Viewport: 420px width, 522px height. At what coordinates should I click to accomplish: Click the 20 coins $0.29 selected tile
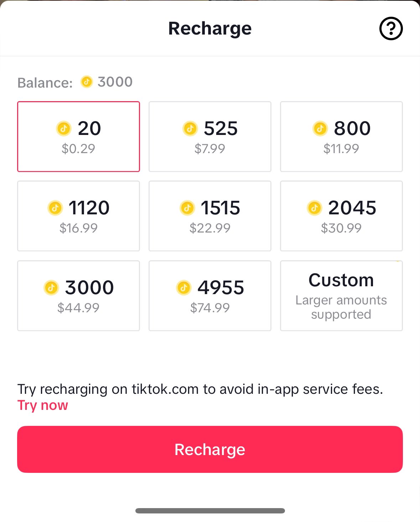click(x=78, y=136)
